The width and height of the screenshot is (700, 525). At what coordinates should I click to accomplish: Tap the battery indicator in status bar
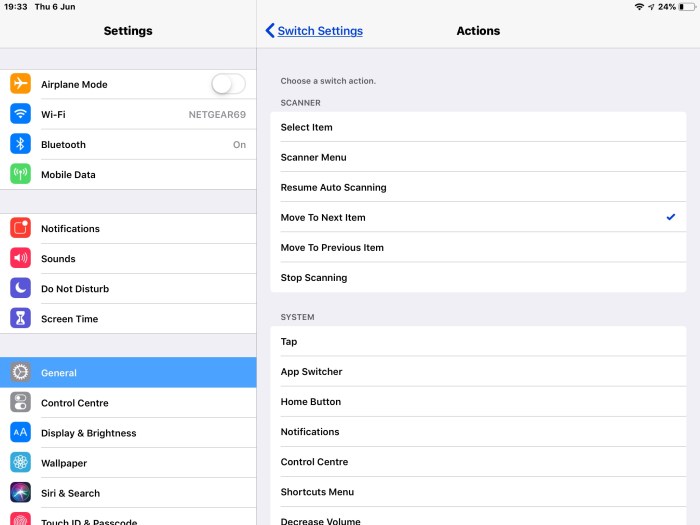click(686, 7)
